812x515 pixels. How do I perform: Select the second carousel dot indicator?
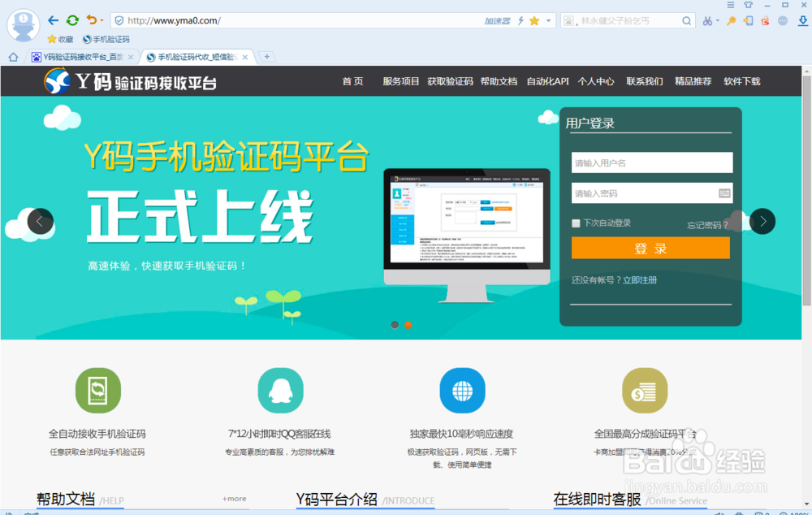pos(408,325)
